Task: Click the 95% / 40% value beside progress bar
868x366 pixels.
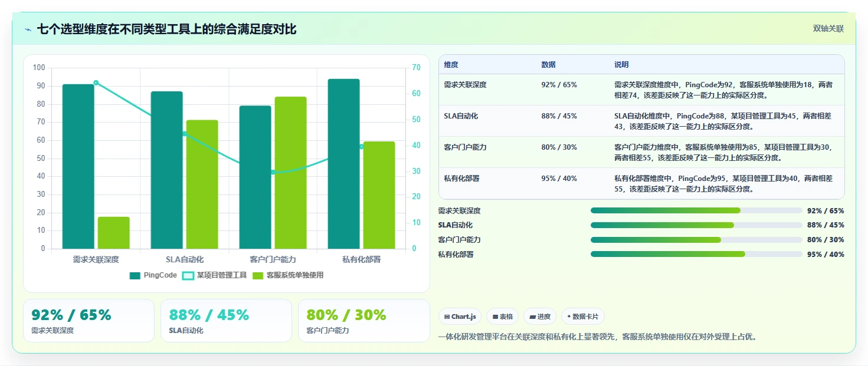Action: click(x=826, y=255)
